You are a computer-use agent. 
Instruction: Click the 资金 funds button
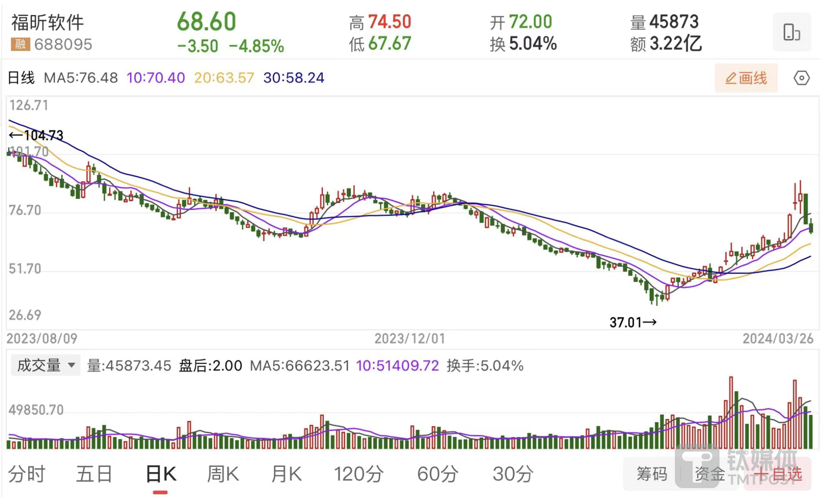pos(710,474)
